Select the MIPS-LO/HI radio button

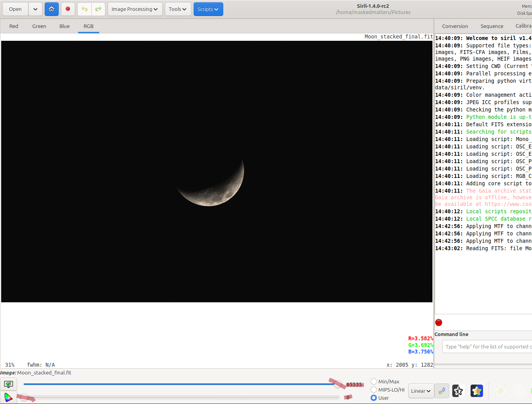(x=374, y=390)
